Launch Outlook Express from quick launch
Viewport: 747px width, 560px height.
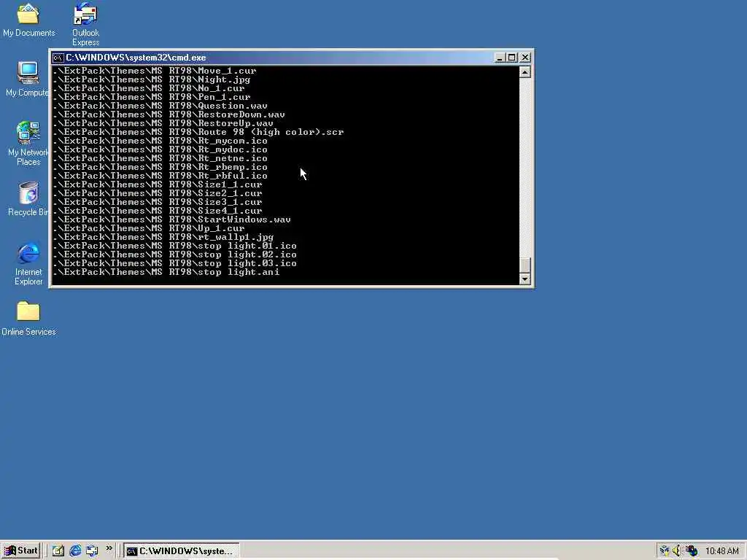point(92,551)
